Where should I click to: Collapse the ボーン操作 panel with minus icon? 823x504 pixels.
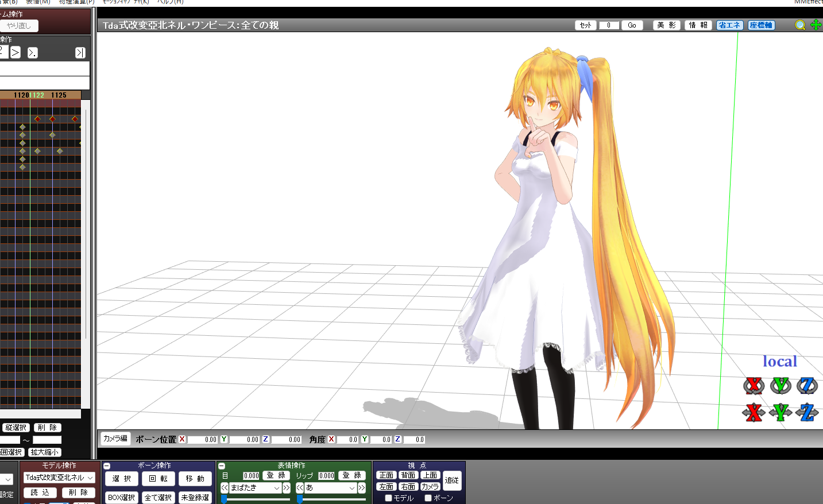107,466
